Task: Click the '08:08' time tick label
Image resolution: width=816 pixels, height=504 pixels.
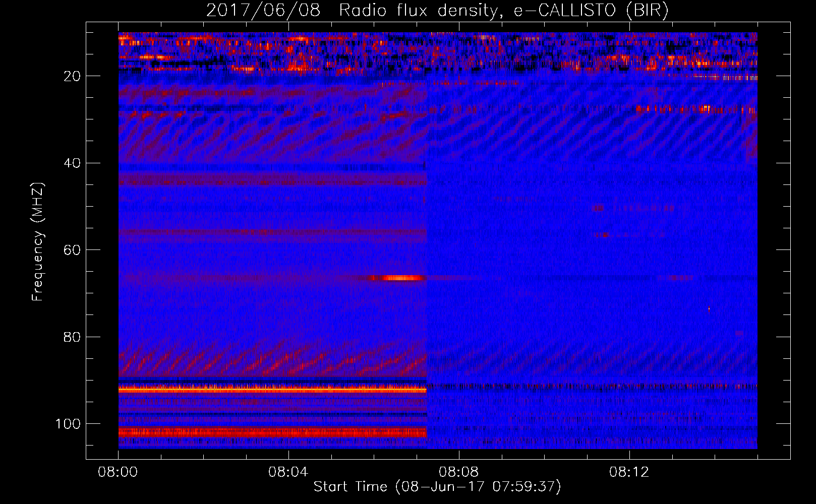Action: [x=459, y=472]
